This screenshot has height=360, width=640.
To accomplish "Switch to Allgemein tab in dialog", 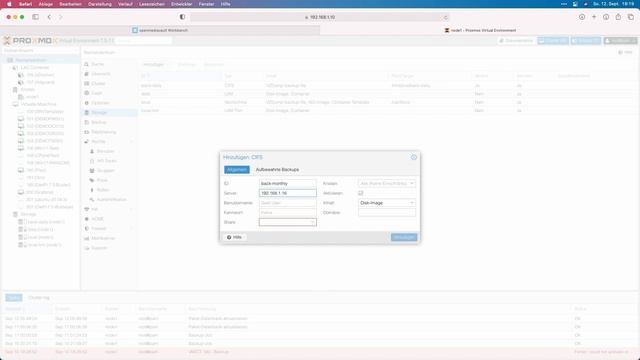I will [237, 169].
